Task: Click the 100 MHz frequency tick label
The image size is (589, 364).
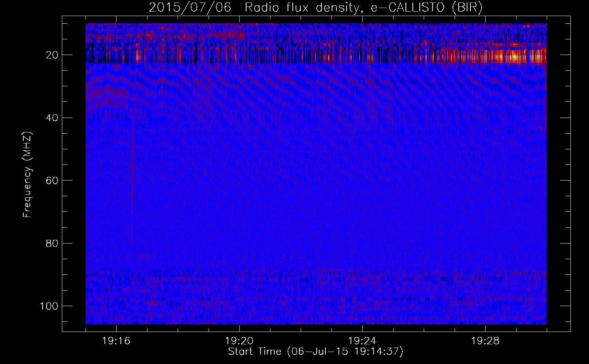Action: [x=49, y=306]
